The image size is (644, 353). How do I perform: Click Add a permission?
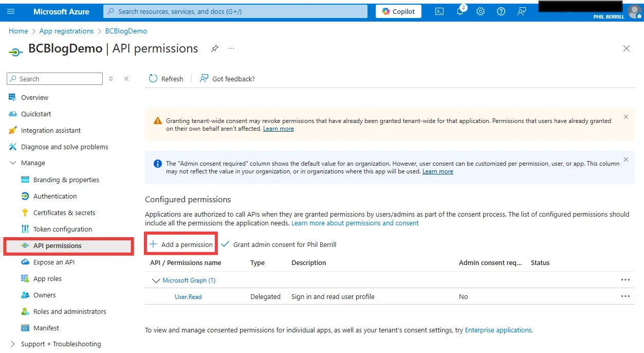pyautogui.click(x=181, y=244)
